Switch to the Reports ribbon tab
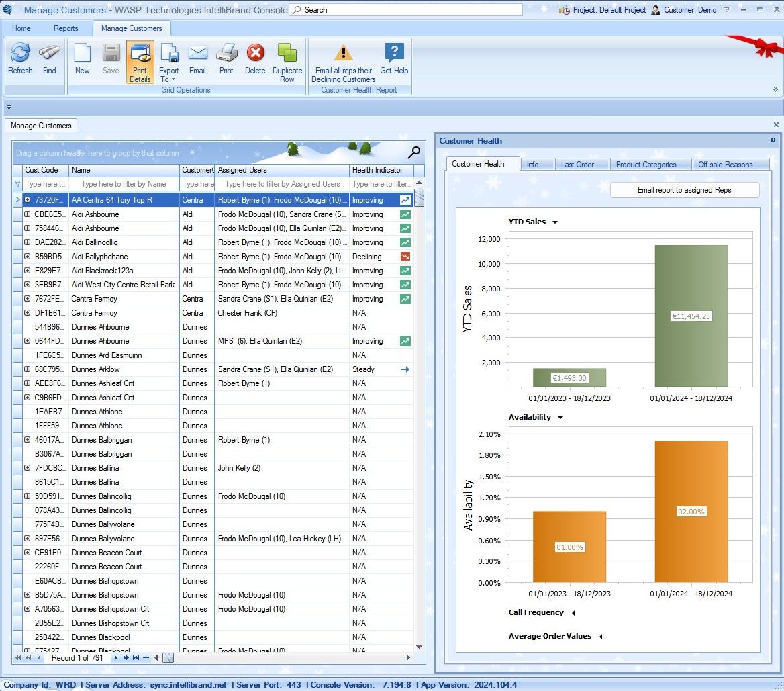The width and height of the screenshot is (784, 691). tap(66, 28)
